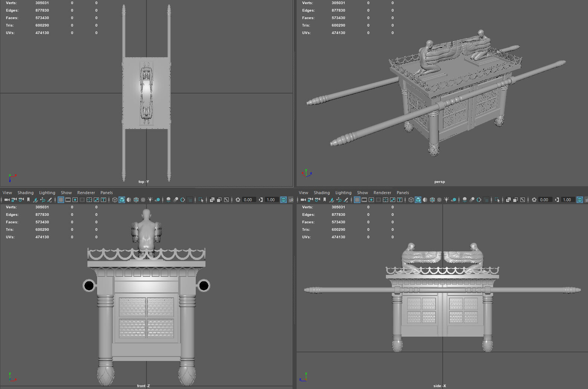The image size is (588, 389).
Task: Toggle Lock Camera icon in side view toolbar
Action: tap(310, 200)
